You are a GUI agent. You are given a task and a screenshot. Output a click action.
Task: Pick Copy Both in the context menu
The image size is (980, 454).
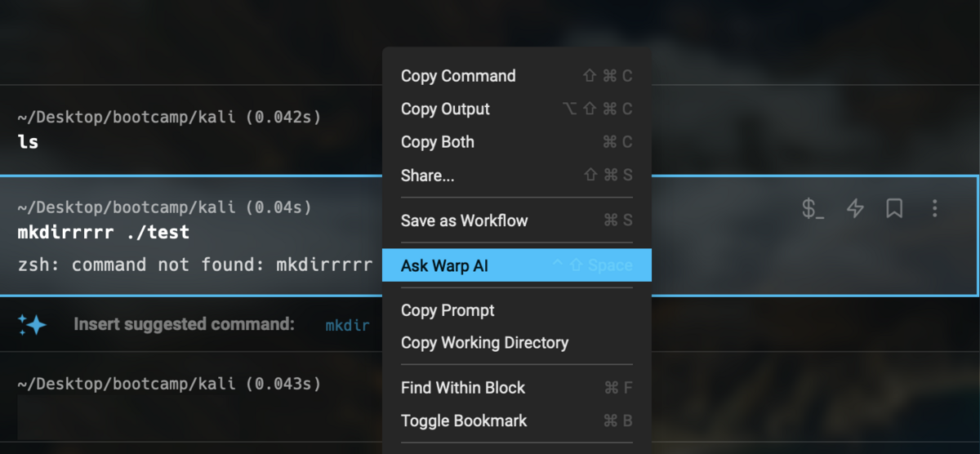pyautogui.click(x=517, y=141)
